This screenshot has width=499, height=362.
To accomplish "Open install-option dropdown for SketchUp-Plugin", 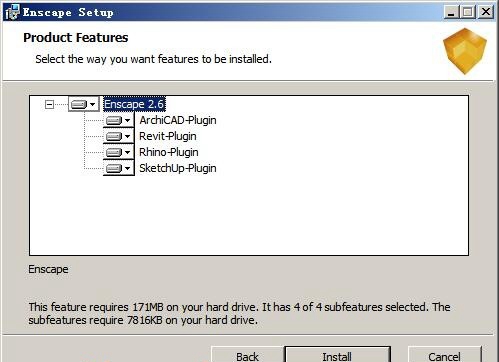I will pyautogui.click(x=118, y=168).
